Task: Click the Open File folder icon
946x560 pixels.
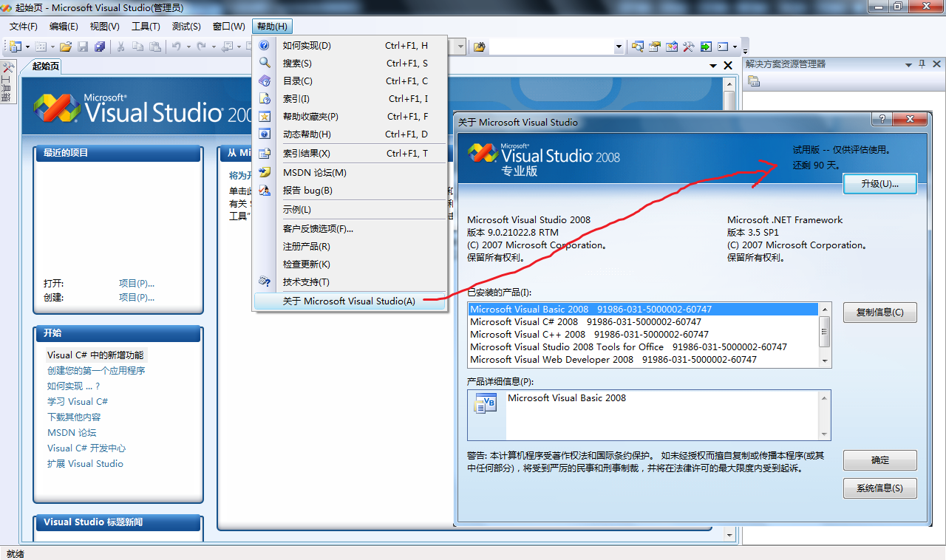Action: [66, 47]
